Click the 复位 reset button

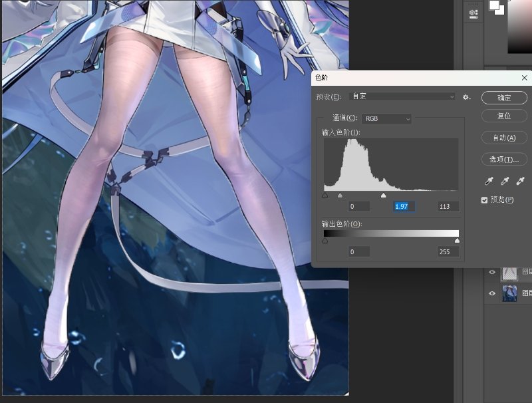[x=504, y=116]
